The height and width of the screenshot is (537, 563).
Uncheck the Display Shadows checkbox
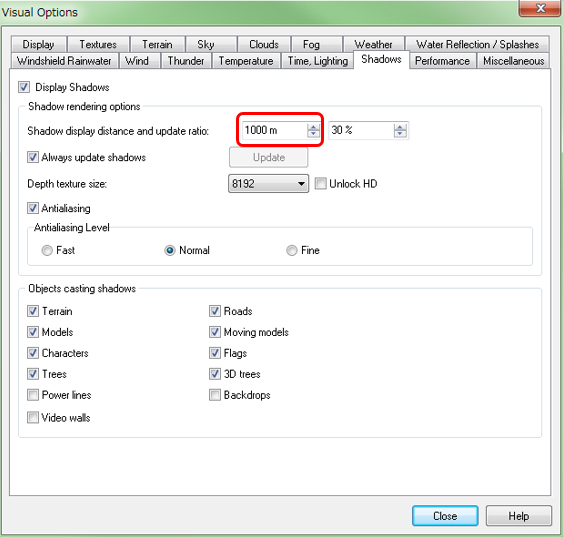click(x=24, y=87)
